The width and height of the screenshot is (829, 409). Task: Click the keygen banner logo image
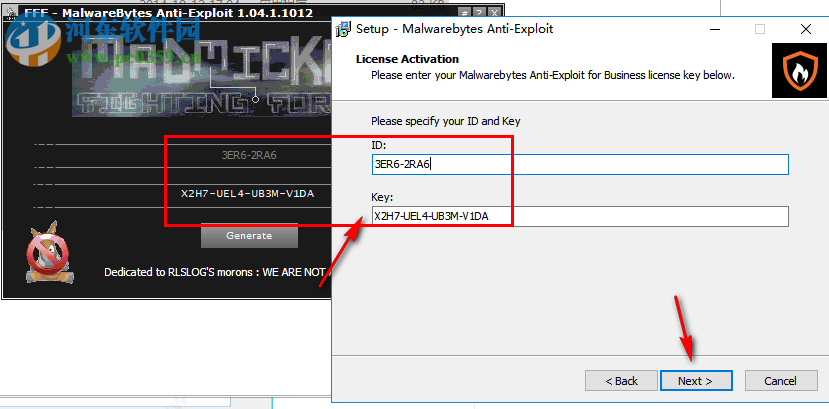[201, 77]
